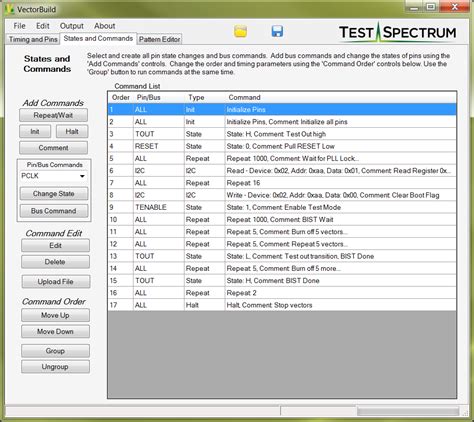Click the Change State button
The width and height of the screenshot is (474, 422).
tap(54, 194)
